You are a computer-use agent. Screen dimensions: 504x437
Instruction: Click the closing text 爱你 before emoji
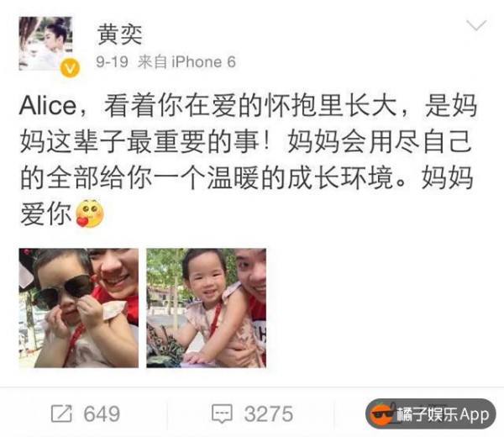pos(45,213)
